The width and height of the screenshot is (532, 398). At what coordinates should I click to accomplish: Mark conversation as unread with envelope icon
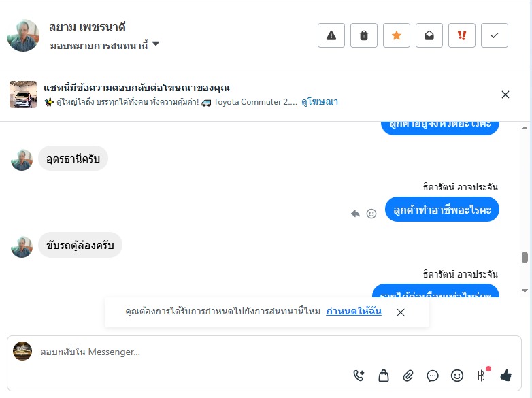click(429, 35)
